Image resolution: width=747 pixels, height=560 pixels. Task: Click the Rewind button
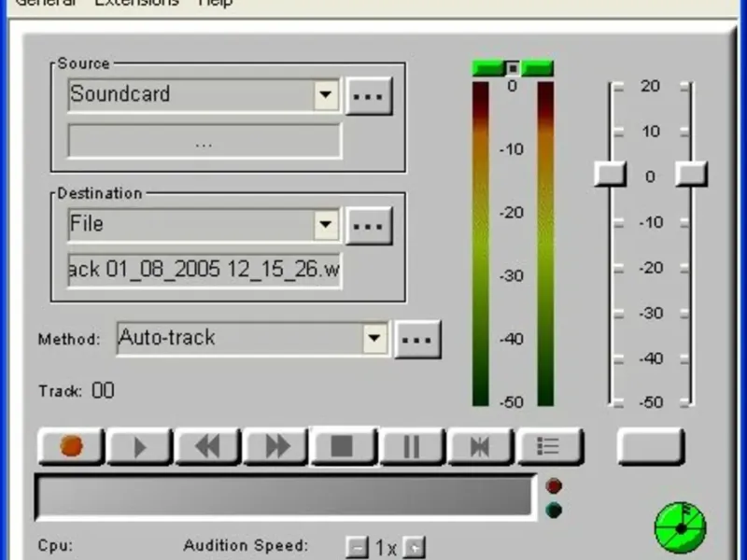(207, 447)
